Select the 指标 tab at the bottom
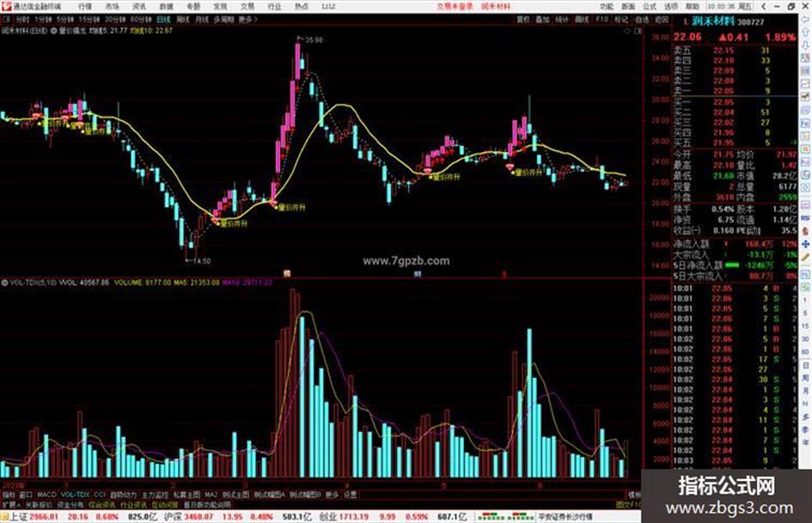 coord(9,495)
